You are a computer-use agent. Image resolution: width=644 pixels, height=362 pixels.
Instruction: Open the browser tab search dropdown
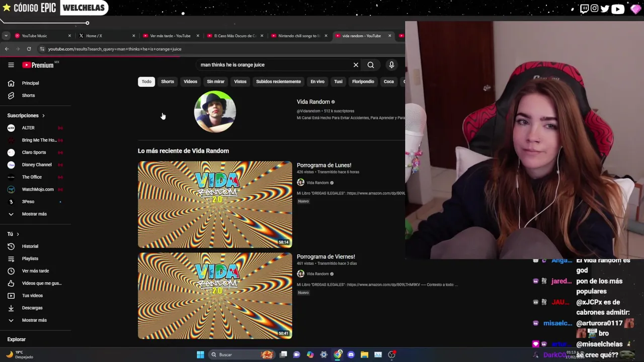[x=6, y=36]
